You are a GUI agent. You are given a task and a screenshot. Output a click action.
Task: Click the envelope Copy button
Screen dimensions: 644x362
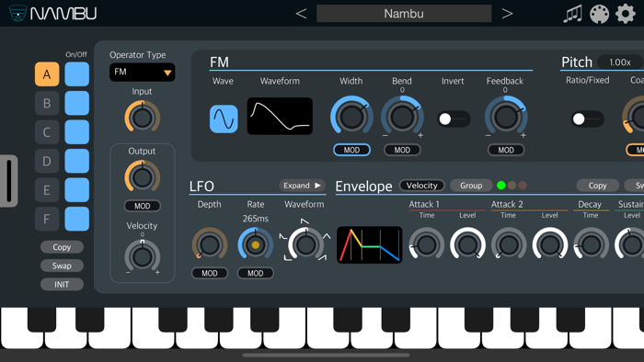pyautogui.click(x=597, y=186)
